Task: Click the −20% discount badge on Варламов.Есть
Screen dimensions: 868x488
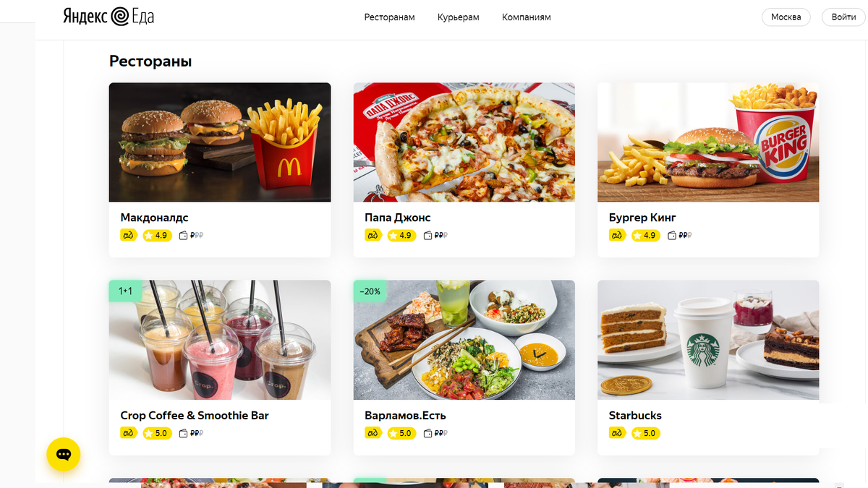Action: (370, 291)
